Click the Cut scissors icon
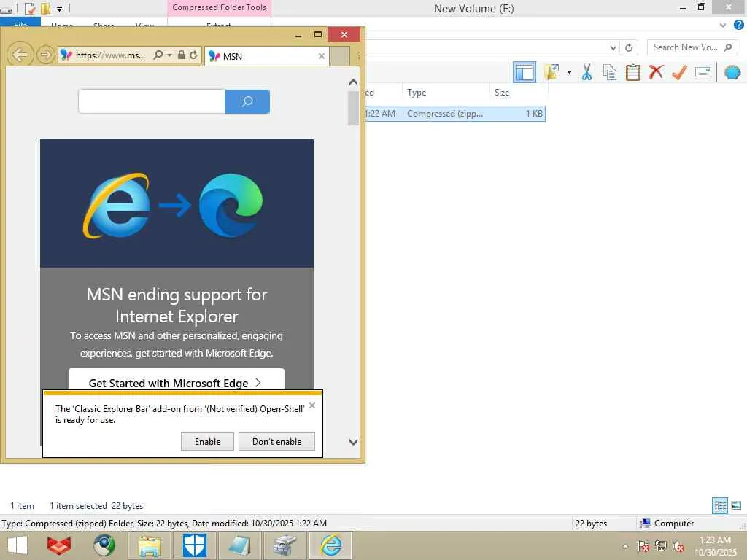The height and width of the screenshot is (560, 747). click(587, 72)
